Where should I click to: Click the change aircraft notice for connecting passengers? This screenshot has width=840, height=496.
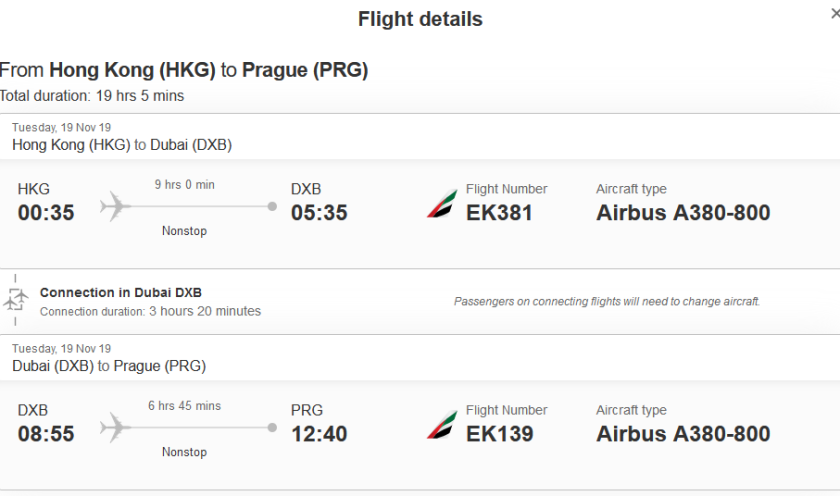point(606,301)
